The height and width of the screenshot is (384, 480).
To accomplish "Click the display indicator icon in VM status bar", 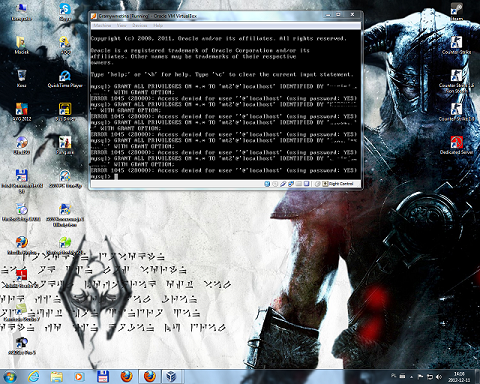I will pos(307,184).
